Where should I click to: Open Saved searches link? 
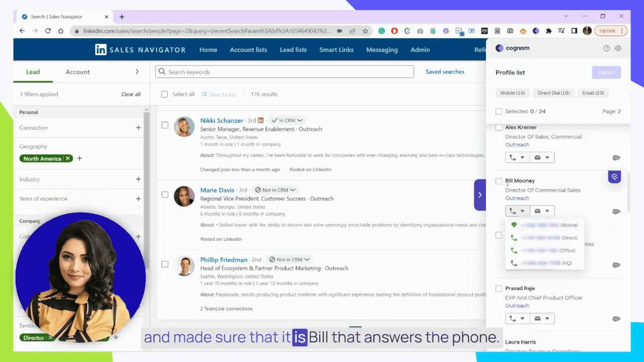445,72
